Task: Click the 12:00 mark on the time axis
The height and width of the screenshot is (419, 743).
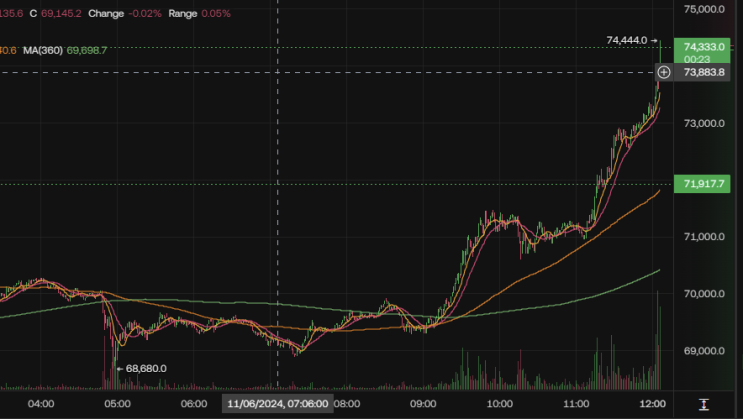Action: [652, 404]
